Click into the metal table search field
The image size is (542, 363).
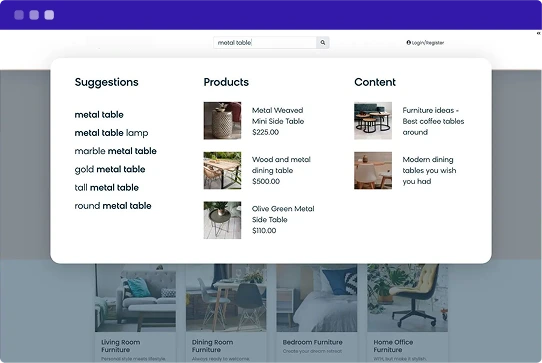[265, 43]
